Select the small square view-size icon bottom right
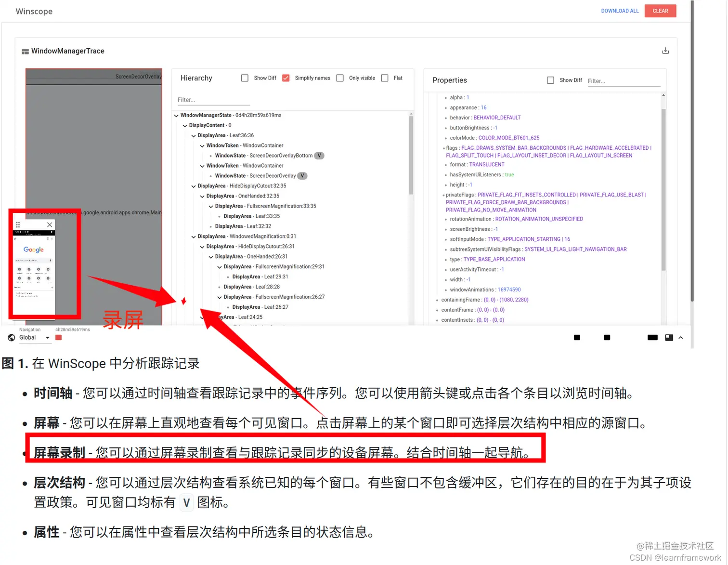This screenshot has width=728, height=565. [576, 337]
